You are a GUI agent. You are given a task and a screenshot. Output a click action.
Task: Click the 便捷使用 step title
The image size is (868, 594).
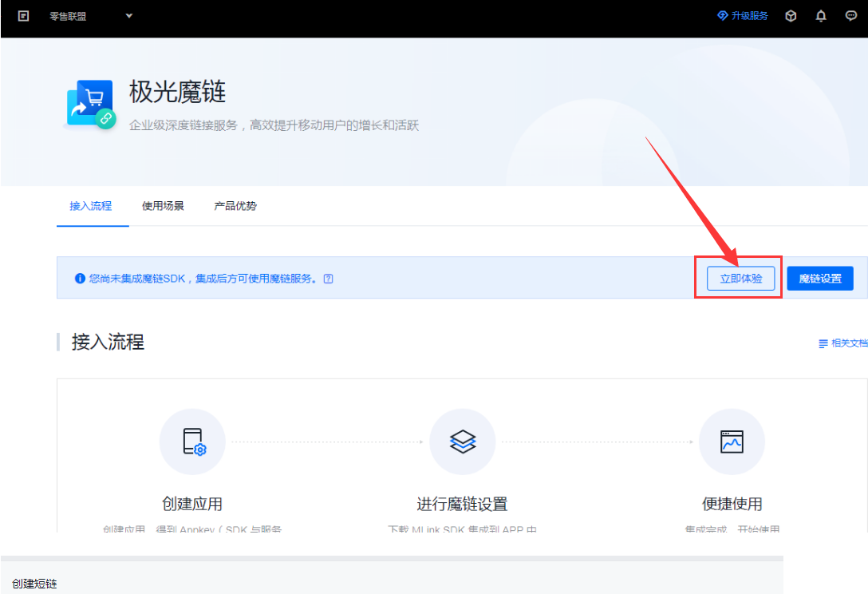pos(732,504)
